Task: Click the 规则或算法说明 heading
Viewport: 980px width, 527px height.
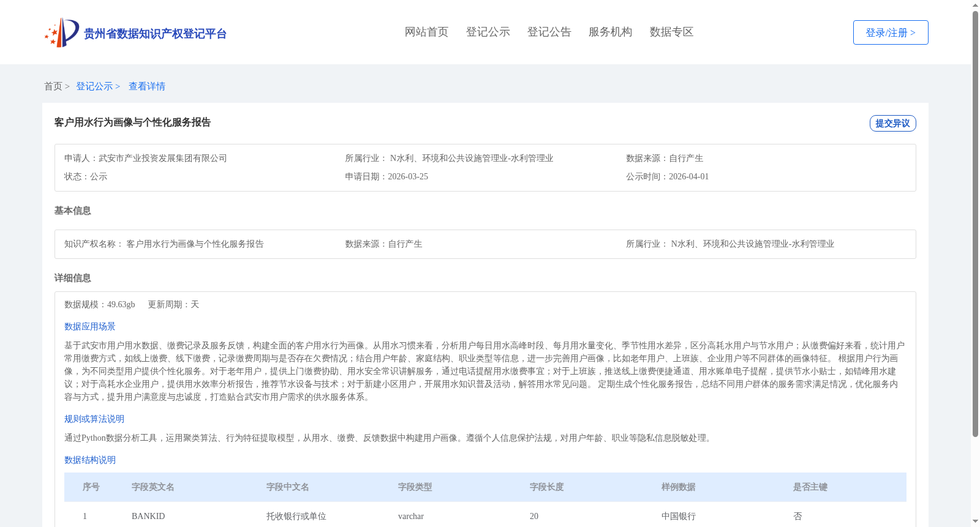Action: click(x=94, y=419)
